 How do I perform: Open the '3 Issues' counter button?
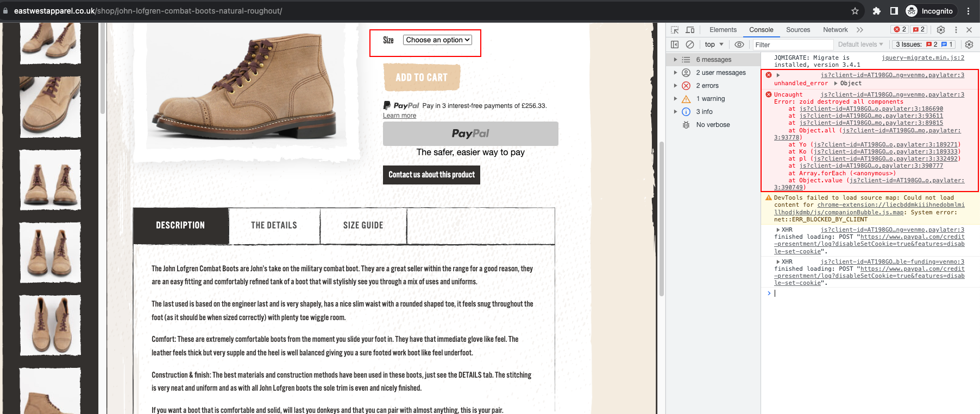tap(924, 44)
